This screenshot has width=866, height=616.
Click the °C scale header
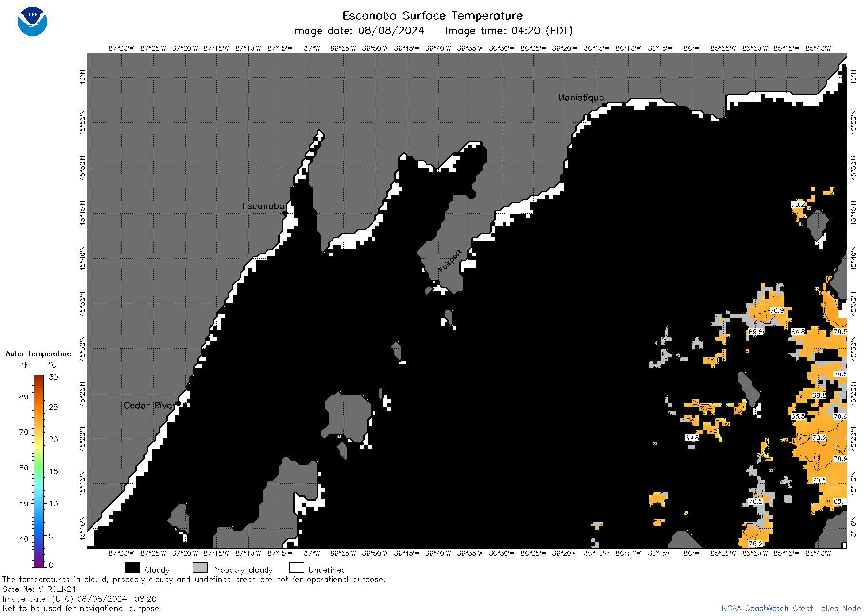coord(53,365)
